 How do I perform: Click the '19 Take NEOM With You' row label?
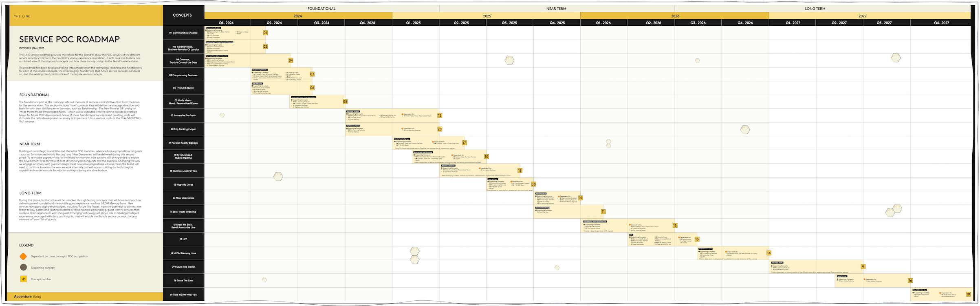click(x=183, y=294)
